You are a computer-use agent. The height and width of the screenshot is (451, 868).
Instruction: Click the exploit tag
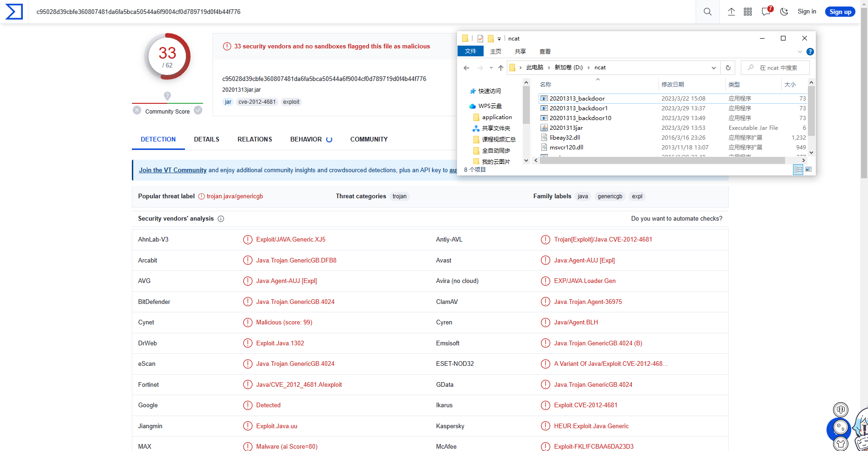point(291,102)
